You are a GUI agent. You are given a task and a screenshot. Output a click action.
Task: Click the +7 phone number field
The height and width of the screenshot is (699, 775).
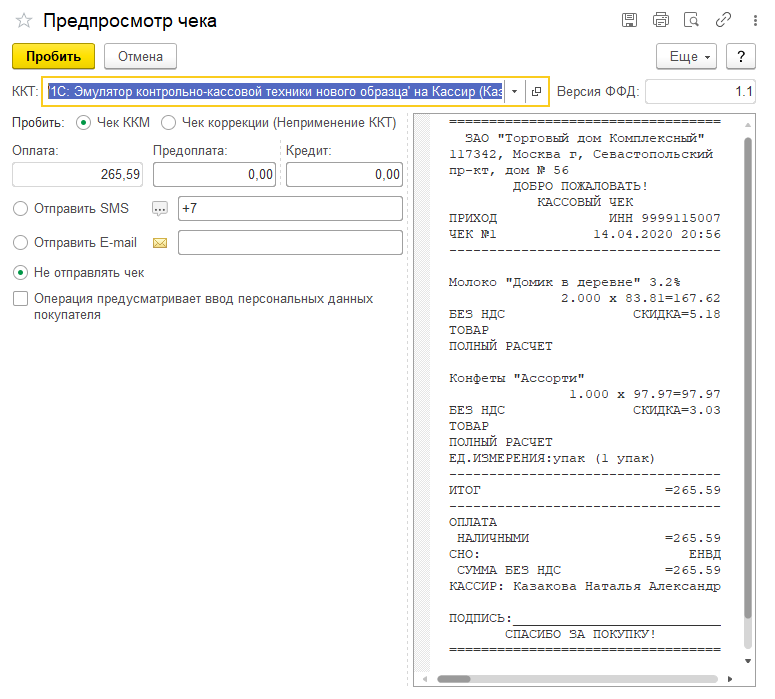point(290,209)
